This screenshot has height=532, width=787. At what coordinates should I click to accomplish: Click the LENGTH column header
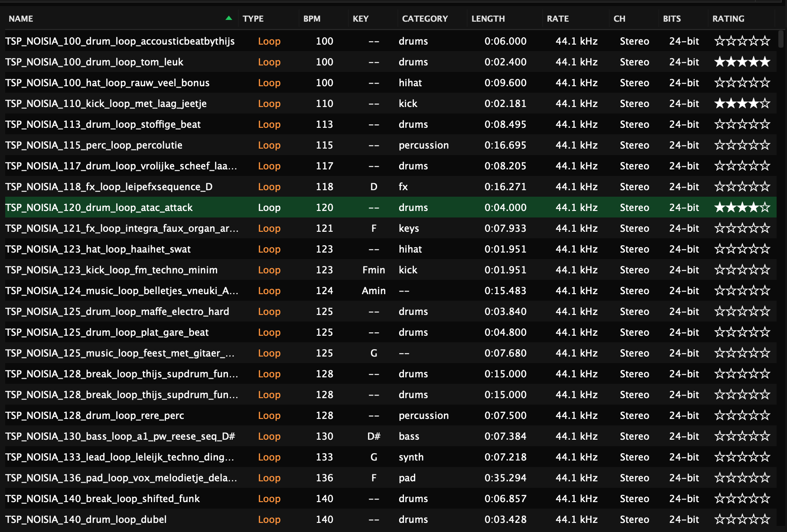(x=488, y=19)
